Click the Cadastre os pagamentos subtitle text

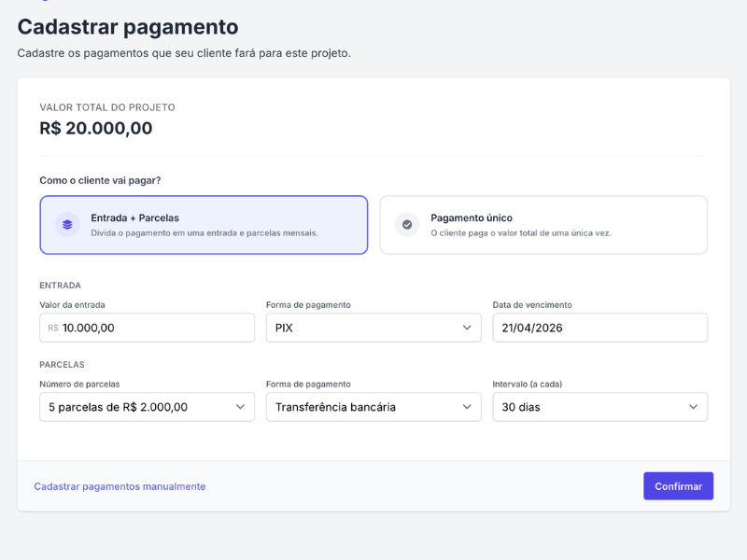[x=184, y=53]
